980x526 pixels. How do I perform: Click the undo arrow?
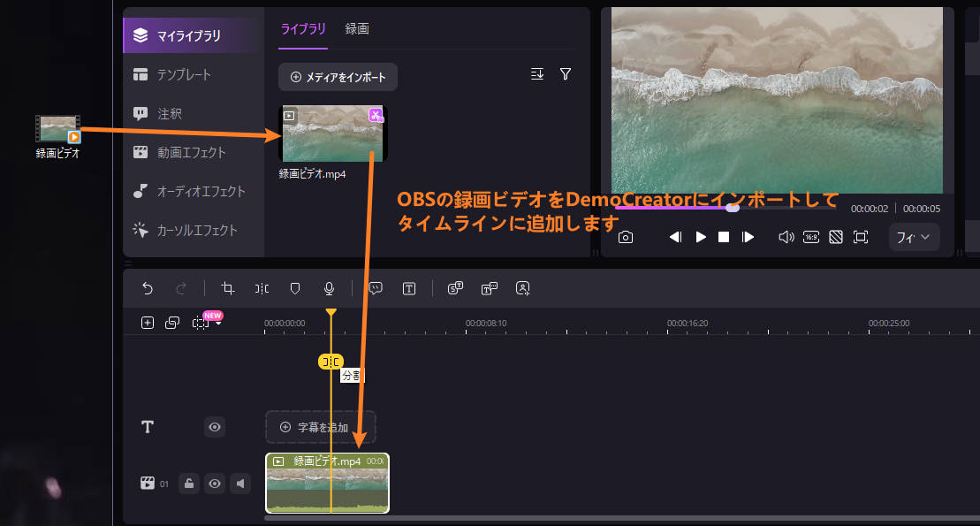[x=148, y=288]
